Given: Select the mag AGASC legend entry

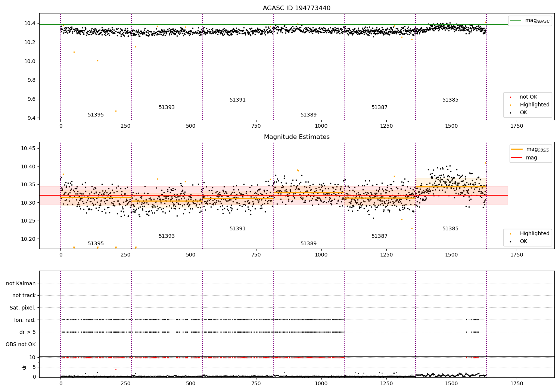Looking at the screenshot, I should click(x=530, y=21).
